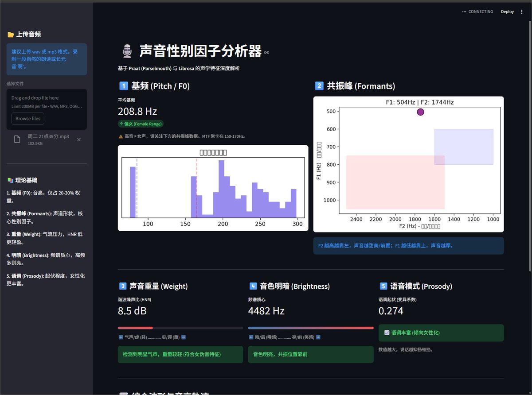
Task: Click the number 3 badge beside 声音重量
Action: 122,286
